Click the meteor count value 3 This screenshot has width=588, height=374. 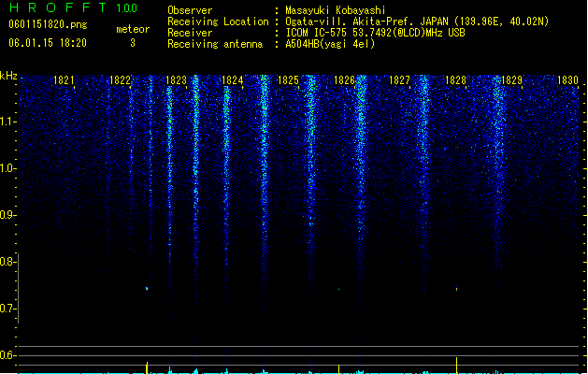click(x=133, y=43)
